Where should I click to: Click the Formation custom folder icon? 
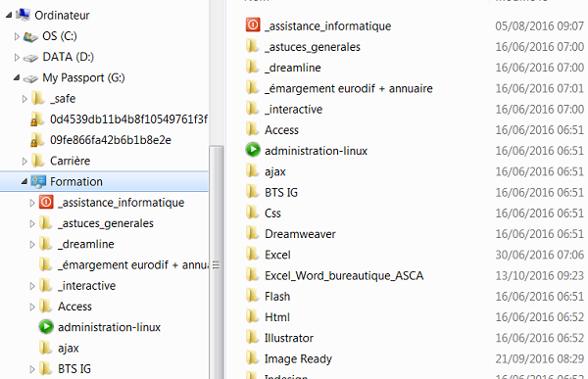38,181
